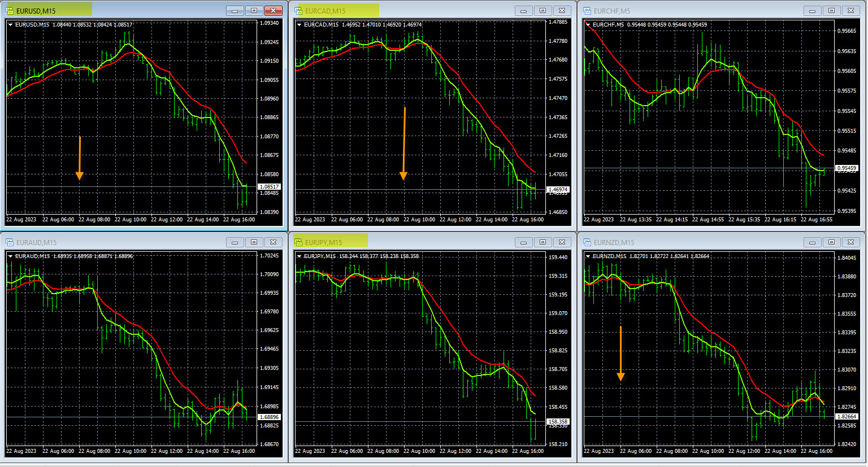This screenshot has height=467, width=868.
Task: Minimize the EURAUD,M15 chart window
Action: tap(235, 242)
